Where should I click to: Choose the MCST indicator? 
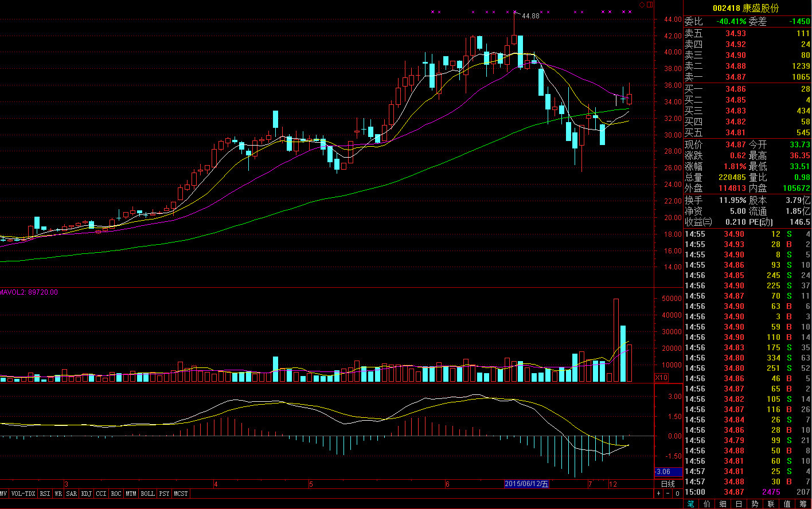pyautogui.click(x=181, y=494)
